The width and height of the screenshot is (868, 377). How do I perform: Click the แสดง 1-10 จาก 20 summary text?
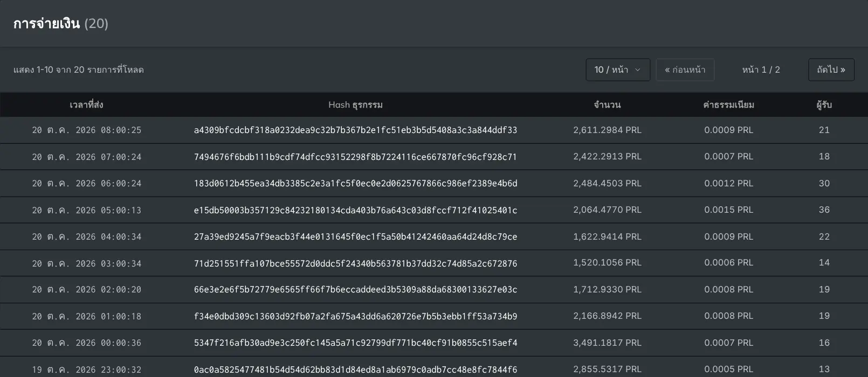[x=79, y=69]
